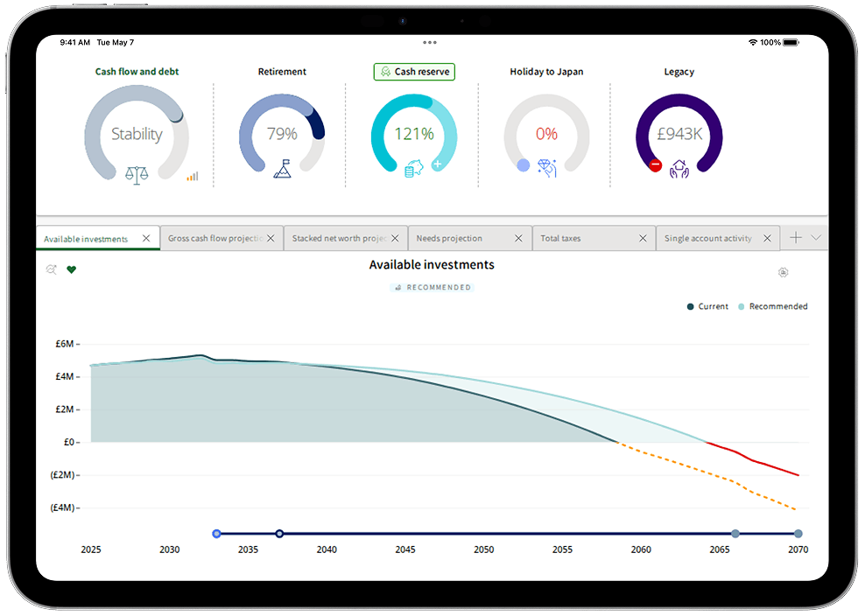865x616 pixels.
Task: Toggle the Recommended series in legend
Action: (x=772, y=306)
